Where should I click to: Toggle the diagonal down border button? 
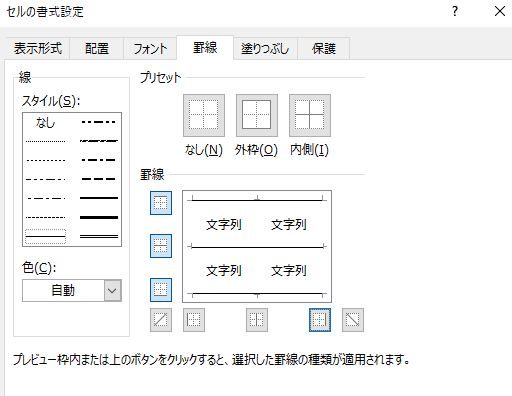353,320
